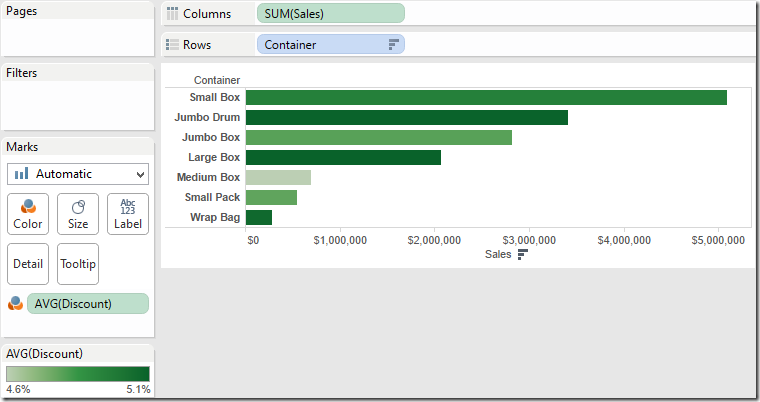Viewport: 760px width, 402px height.
Task: Click the Detail button in Marks
Action: coord(28,264)
